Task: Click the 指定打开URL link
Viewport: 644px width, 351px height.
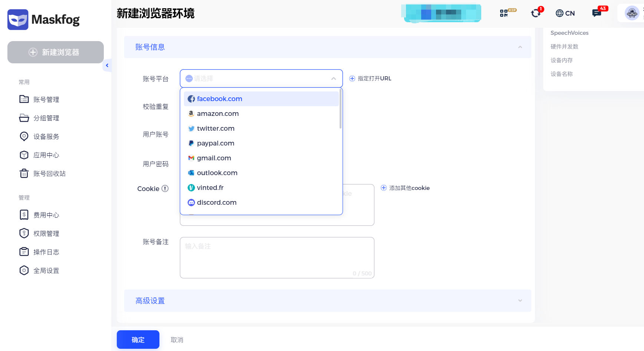Action: point(374,78)
